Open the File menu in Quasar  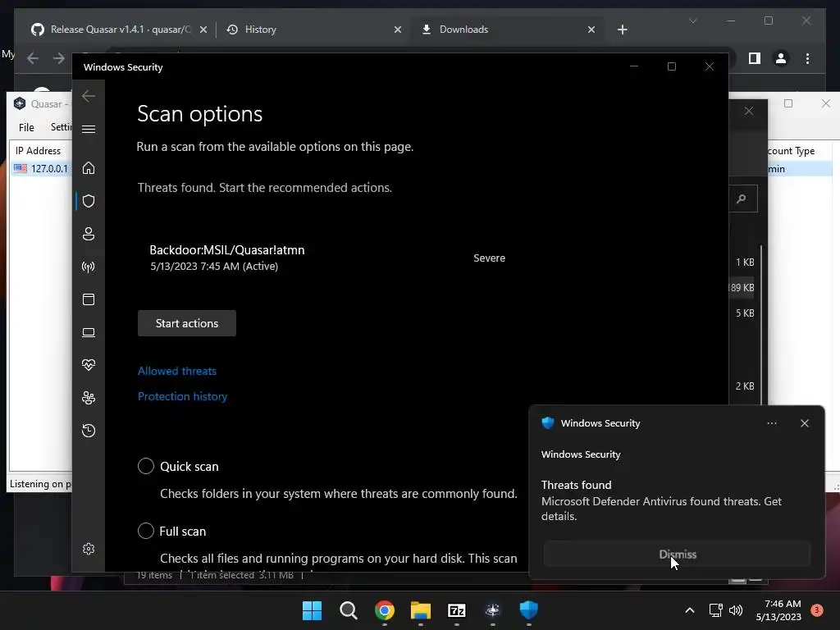click(x=26, y=127)
